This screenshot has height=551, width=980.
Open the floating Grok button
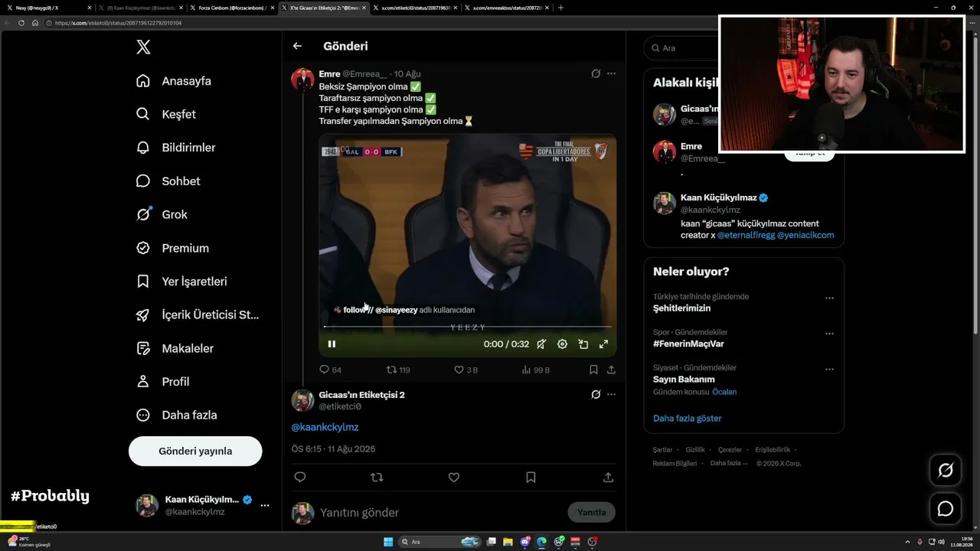[946, 471]
